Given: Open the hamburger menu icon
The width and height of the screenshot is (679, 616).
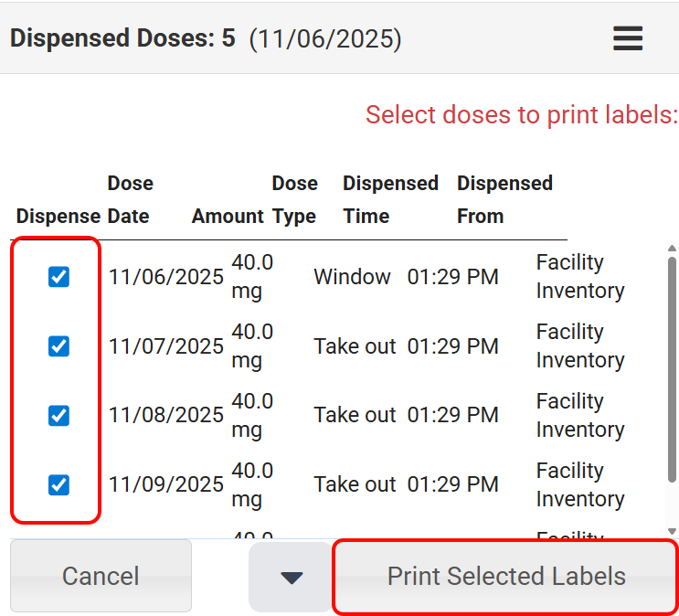Looking at the screenshot, I should [x=628, y=38].
